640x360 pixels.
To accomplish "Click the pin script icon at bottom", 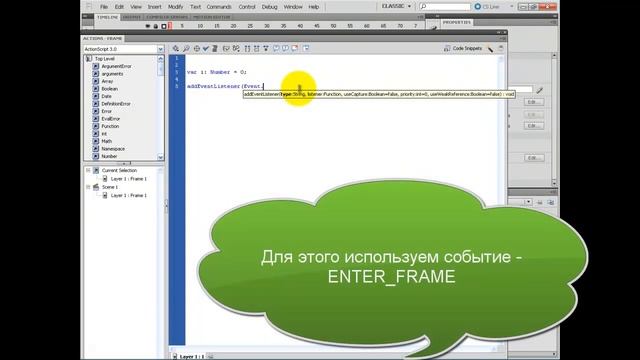I will coord(211,356).
